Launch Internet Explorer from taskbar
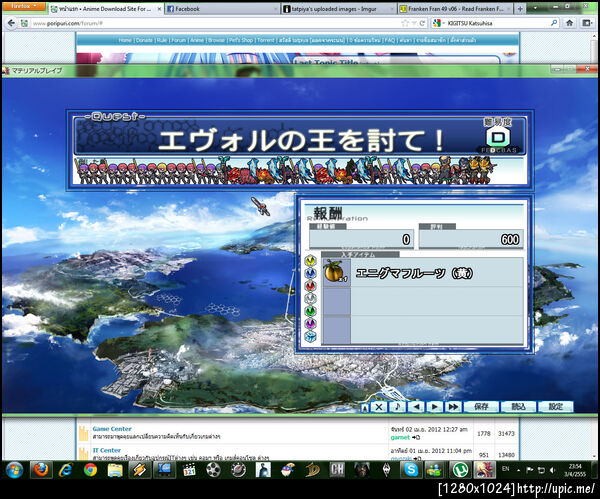 coord(66,470)
